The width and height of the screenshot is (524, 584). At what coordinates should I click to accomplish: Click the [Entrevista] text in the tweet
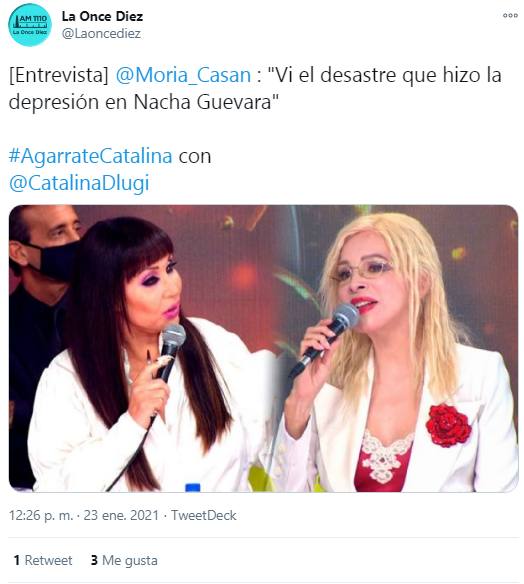click(59, 75)
